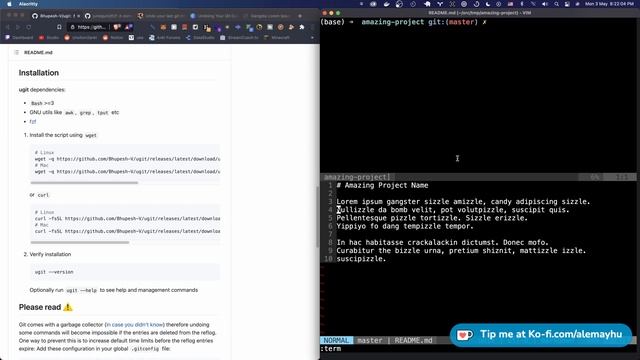
Task: Open the Alacritty menu in menu bar
Action: click(29, 4)
